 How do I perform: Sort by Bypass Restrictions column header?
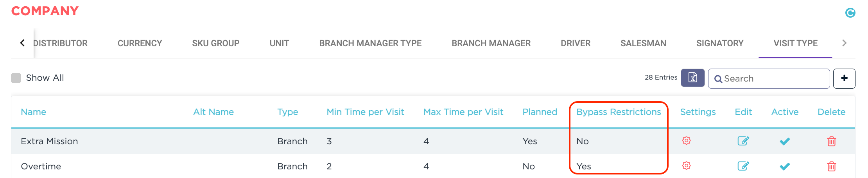click(x=619, y=112)
